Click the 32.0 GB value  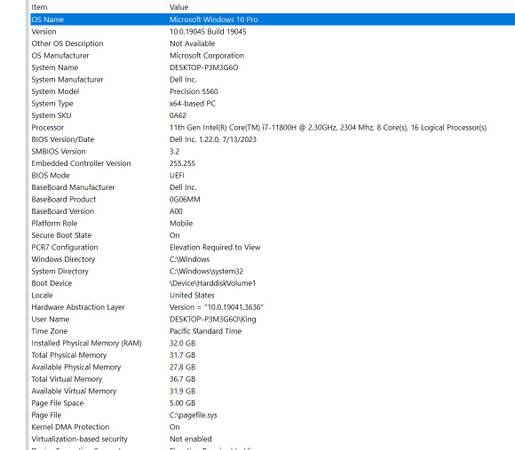click(x=182, y=344)
